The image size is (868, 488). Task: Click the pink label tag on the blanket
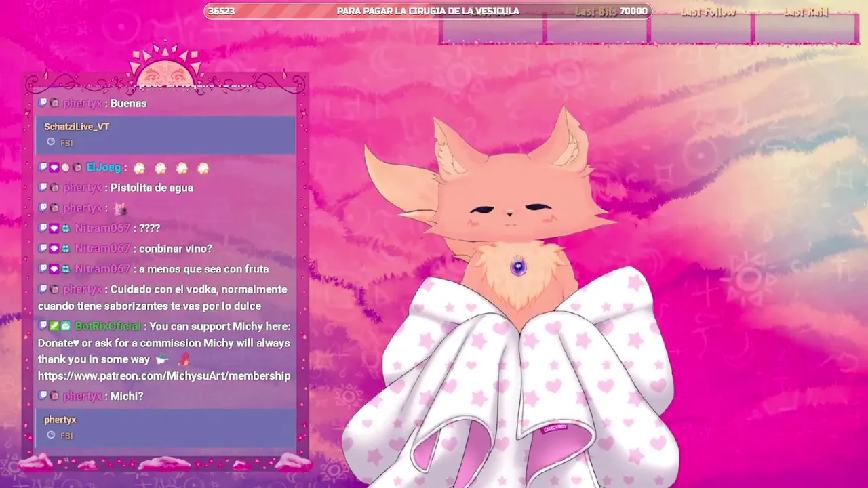555,428
